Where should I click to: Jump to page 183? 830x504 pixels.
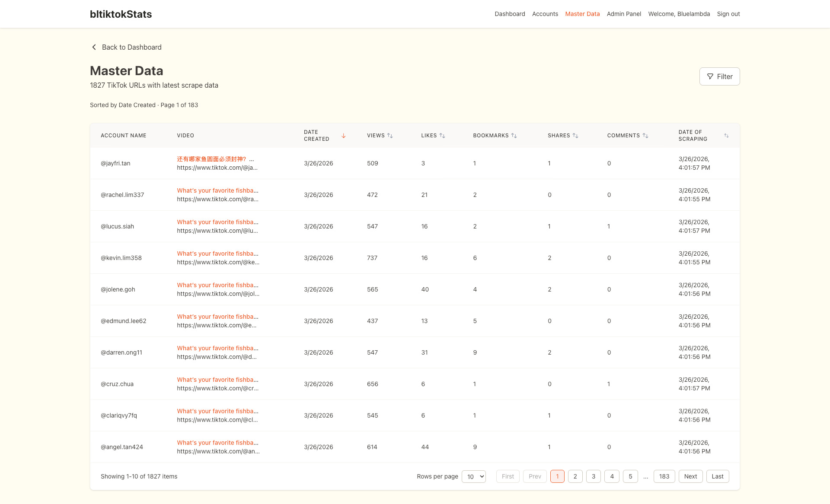pos(664,476)
